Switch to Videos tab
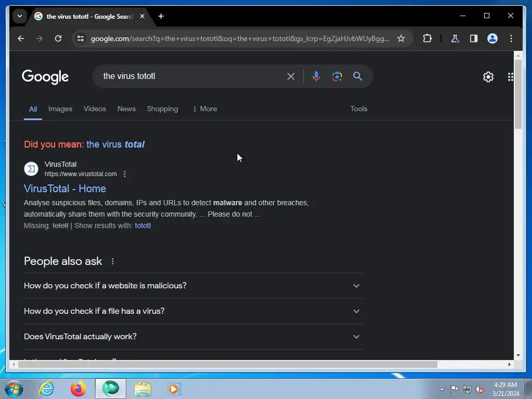Viewport: 532px width, 399px height. point(95,109)
